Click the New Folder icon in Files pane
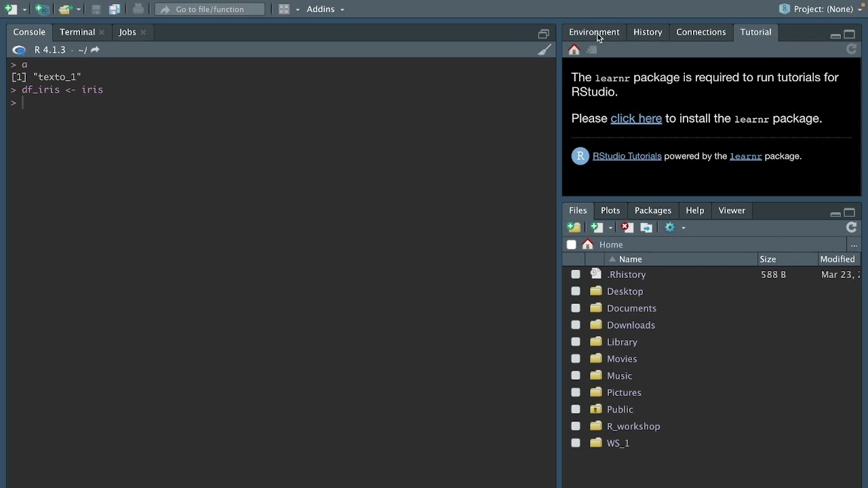868x488 pixels. [x=574, y=228]
